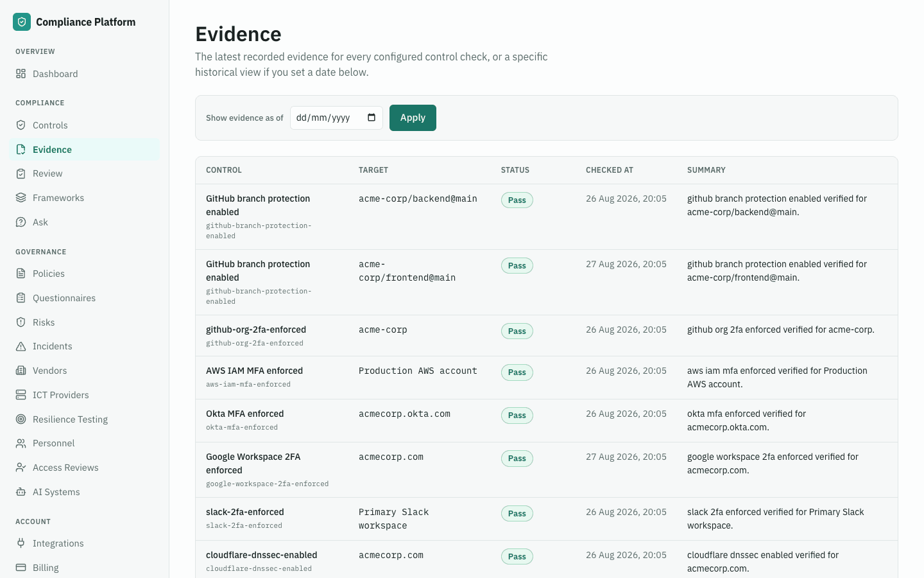Click the AI Systems robot icon

(21, 492)
